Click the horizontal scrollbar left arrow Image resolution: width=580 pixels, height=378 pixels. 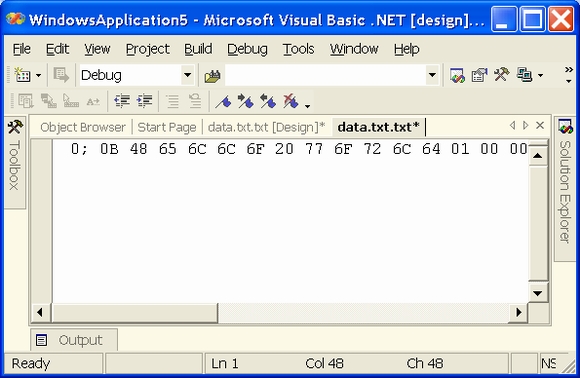pos(40,313)
